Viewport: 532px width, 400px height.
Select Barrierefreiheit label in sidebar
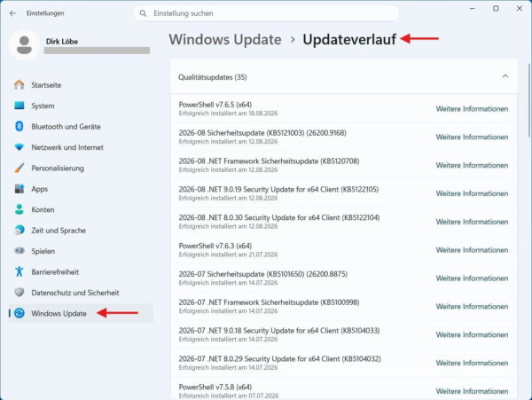(55, 271)
